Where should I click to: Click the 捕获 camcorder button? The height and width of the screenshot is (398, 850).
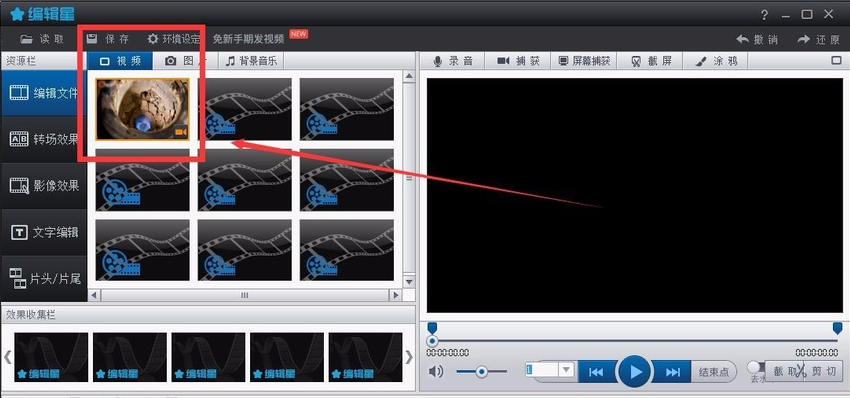click(x=518, y=61)
